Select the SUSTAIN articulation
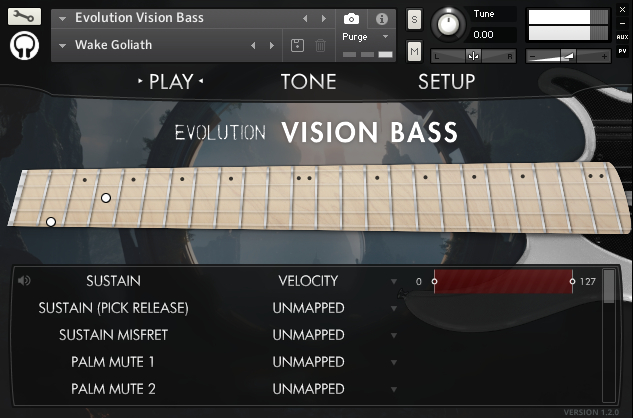Image resolution: width=633 pixels, height=418 pixels. tap(113, 281)
